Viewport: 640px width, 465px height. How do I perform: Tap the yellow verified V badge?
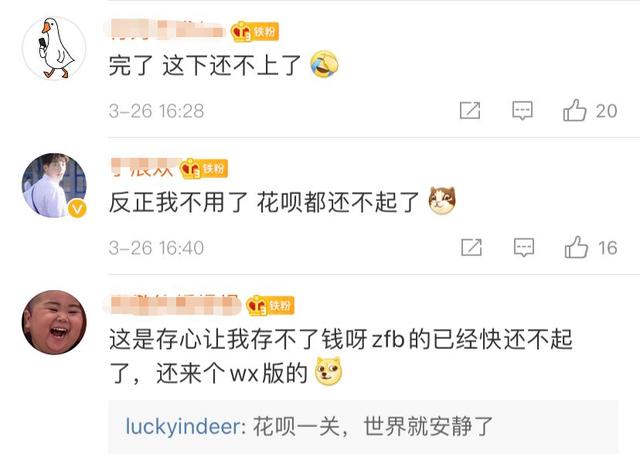77,209
